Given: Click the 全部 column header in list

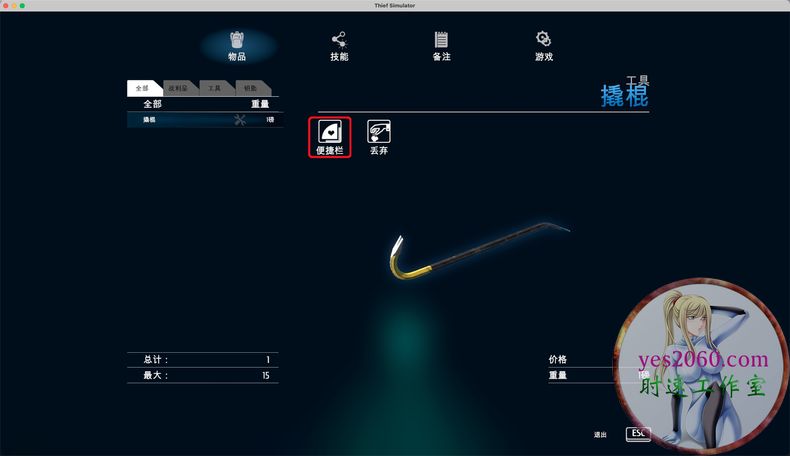Looking at the screenshot, I should point(152,104).
